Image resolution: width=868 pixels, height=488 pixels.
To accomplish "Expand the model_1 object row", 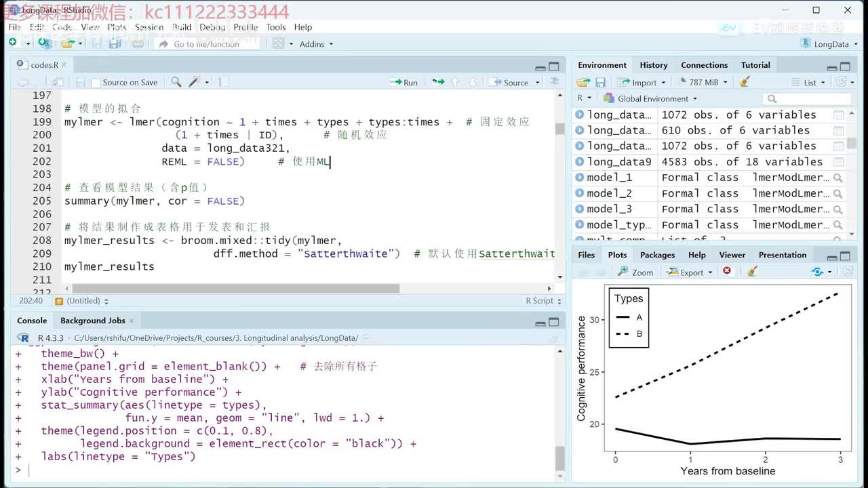I will click(x=579, y=178).
